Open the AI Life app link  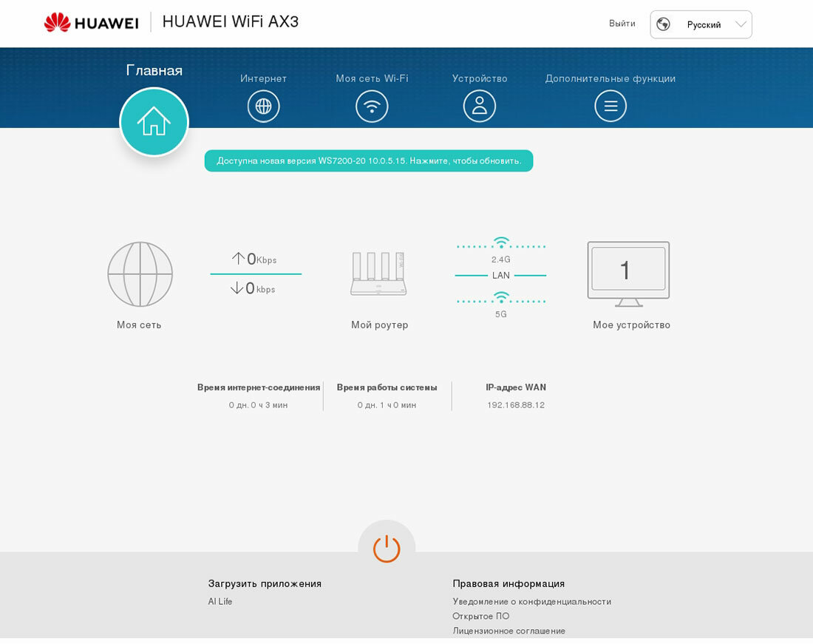pyautogui.click(x=220, y=601)
